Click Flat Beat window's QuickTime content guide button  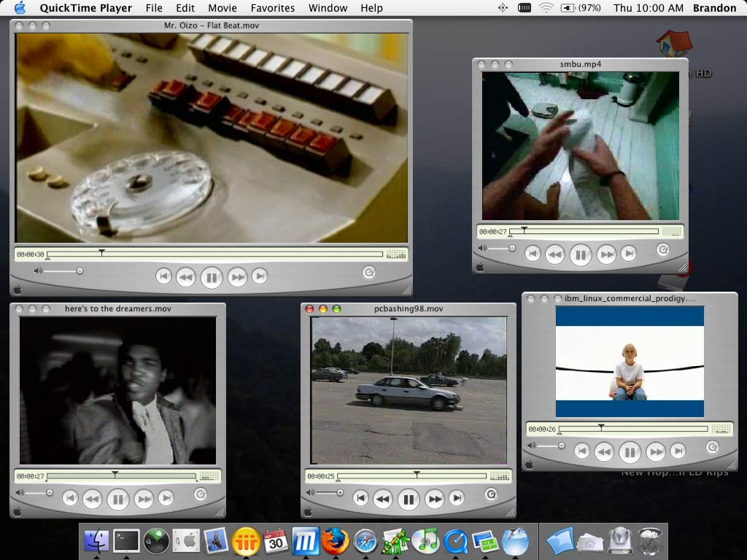[368, 273]
